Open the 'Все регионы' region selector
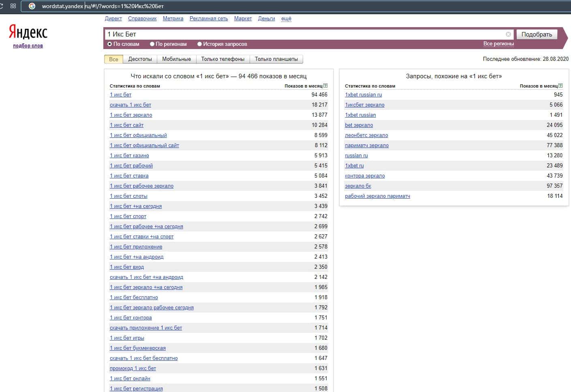This screenshot has height=392, width=571. 498,44
